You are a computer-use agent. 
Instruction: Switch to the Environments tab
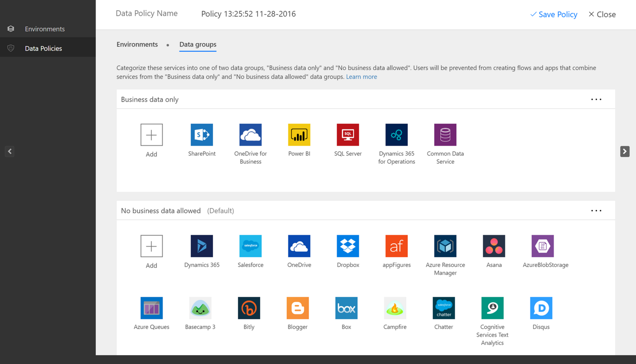coord(137,44)
